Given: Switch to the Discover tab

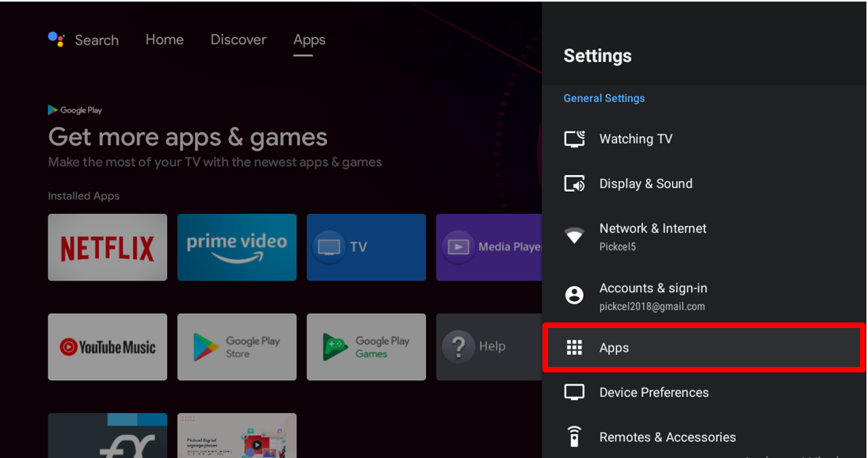Looking at the screenshot, I should point(238,40).
